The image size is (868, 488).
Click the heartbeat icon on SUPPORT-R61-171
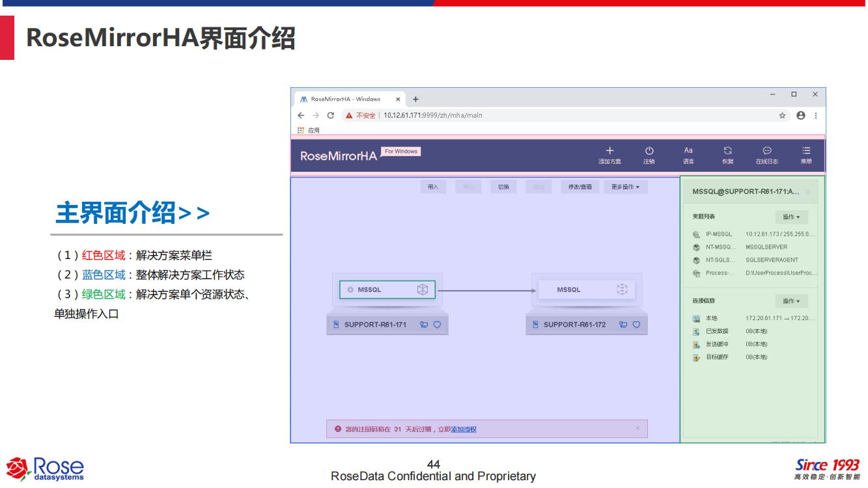438,325
